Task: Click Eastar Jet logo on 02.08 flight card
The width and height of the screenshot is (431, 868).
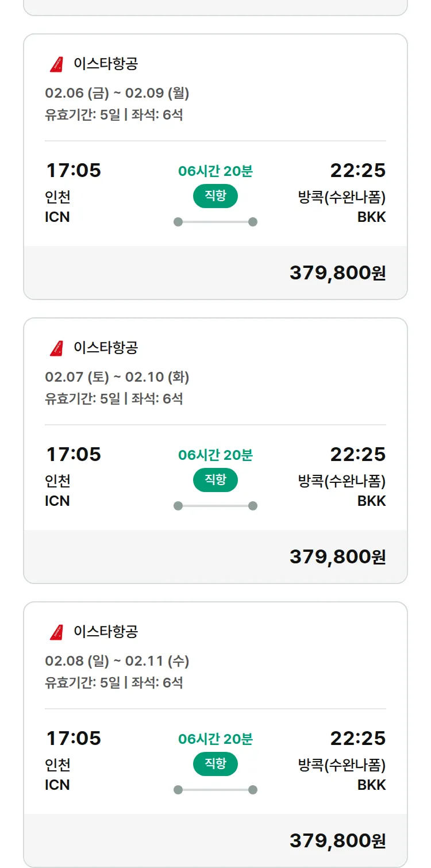Action: click(x=56, y=632)
